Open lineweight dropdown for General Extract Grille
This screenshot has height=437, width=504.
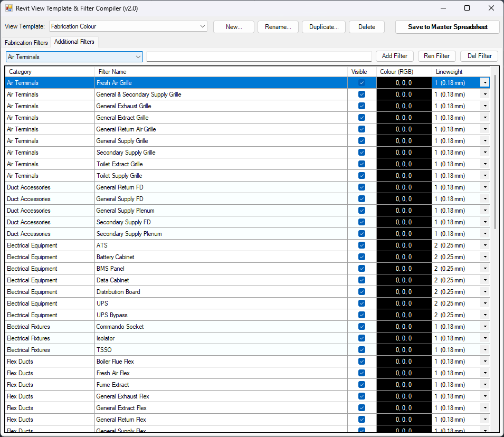[485, 117]
